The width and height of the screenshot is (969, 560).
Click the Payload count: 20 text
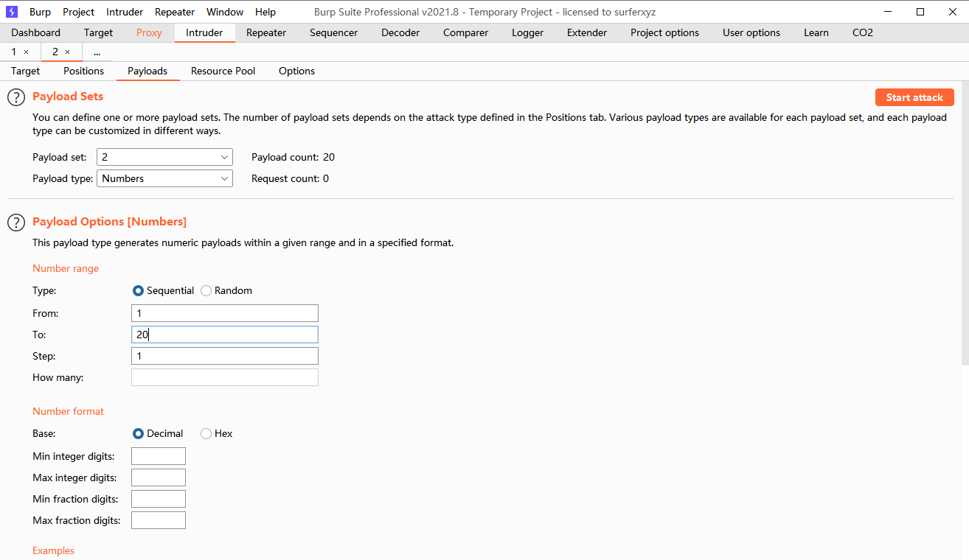tap(293, 157)
